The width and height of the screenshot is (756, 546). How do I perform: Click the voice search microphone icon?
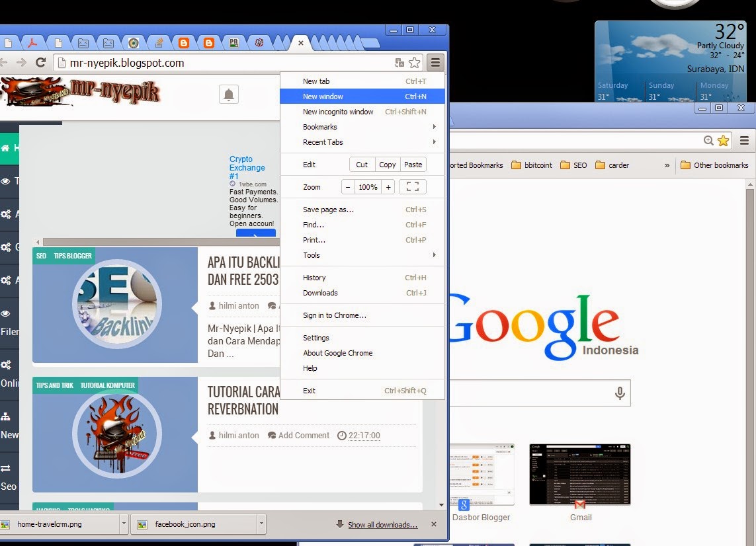(620, 393)
